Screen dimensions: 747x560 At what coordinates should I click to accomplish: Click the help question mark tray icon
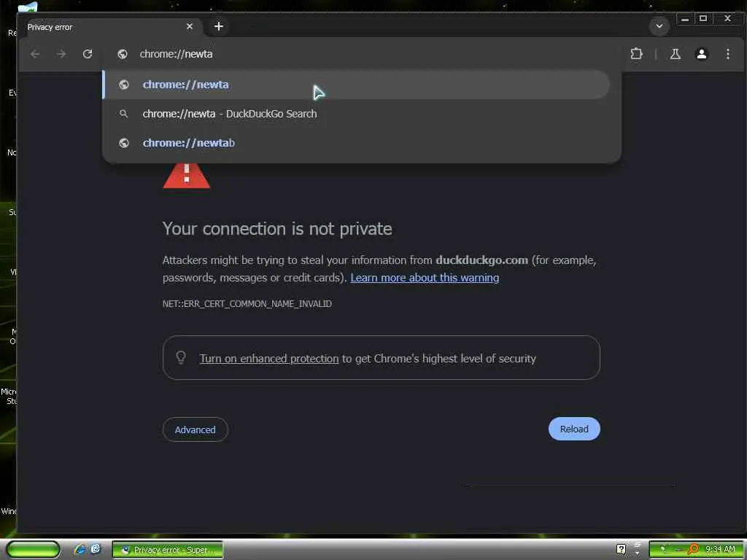click(x=621, y=549)
